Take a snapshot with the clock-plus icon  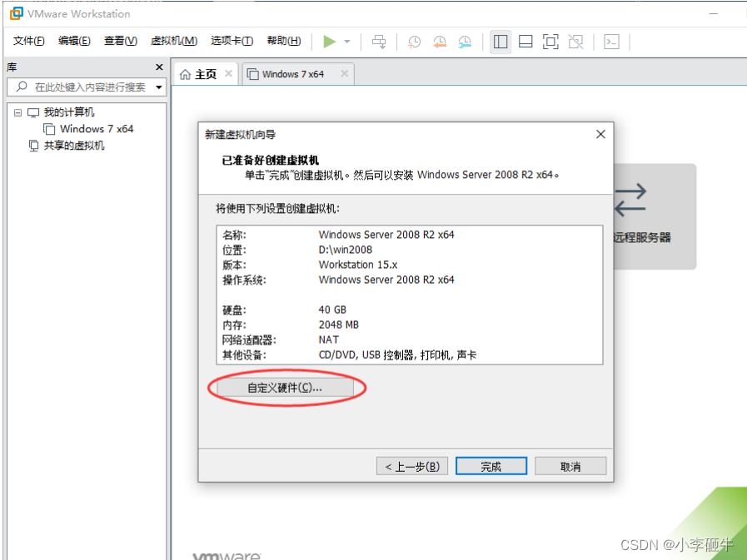coord(414,42)
